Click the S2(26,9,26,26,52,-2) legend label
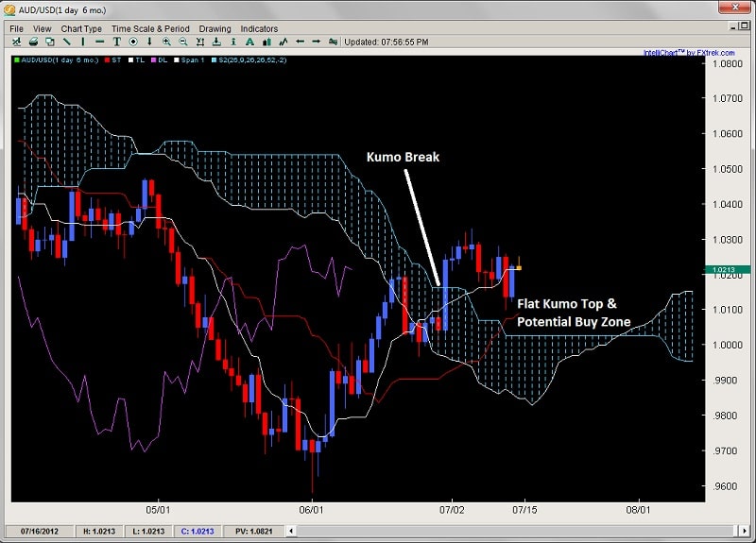The width and height of the screenshot is (756, 543). pyautogui.click(x=252, y=60)
